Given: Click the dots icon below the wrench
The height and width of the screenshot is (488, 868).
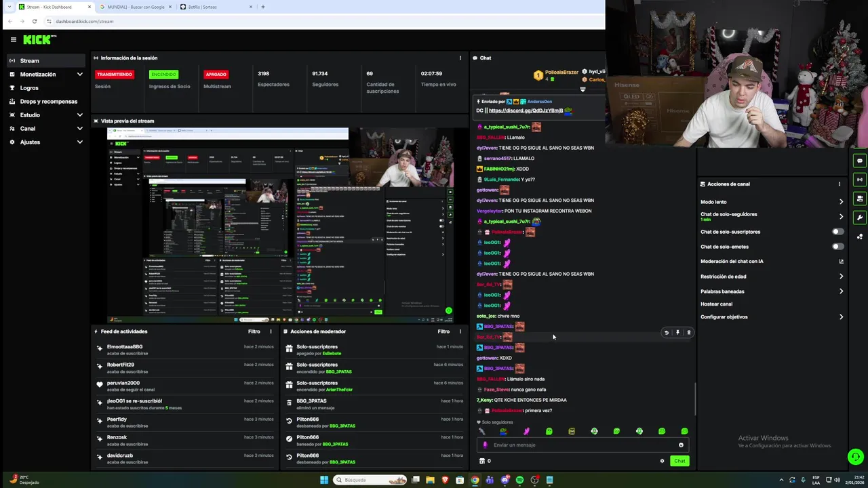Looking at the screenshot, I should 860,237.
